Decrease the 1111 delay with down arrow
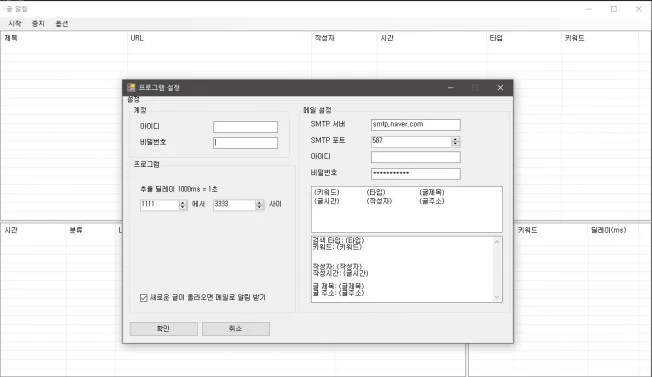Image resolution: width=652 pixels, height=377 pixels. point(183,207)
